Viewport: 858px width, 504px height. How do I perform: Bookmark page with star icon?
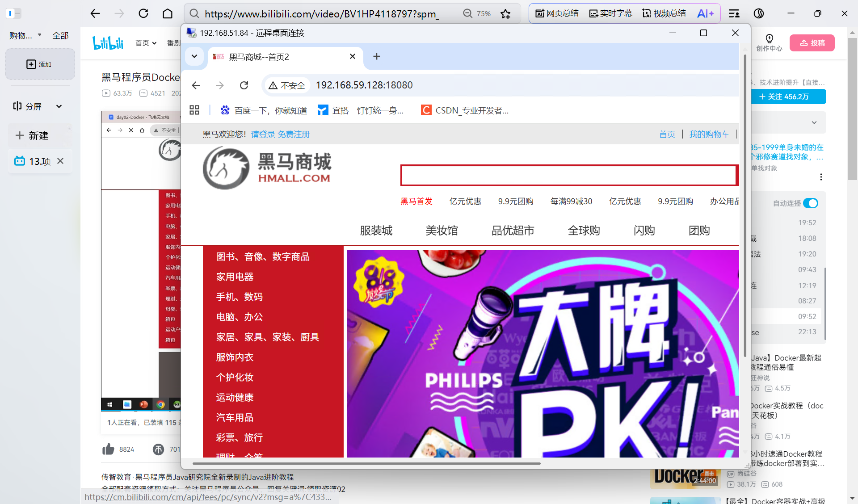(x=505, y=14)
